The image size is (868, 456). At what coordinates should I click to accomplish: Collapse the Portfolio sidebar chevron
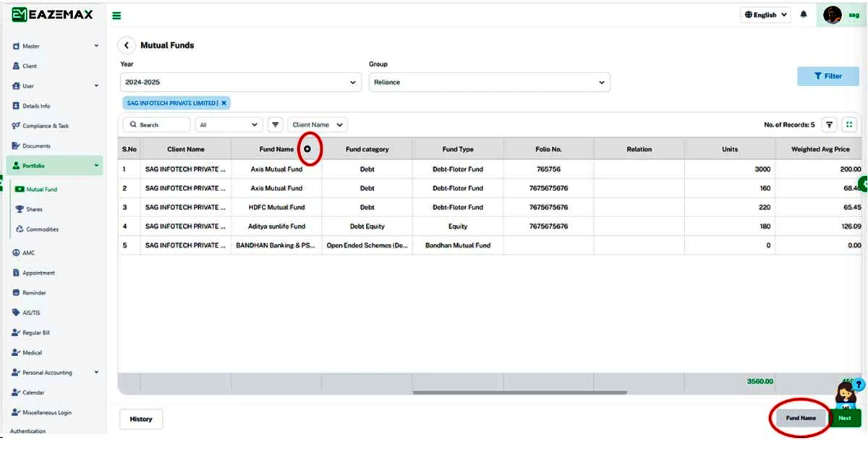pyautogui.click(x=96, y=166)
